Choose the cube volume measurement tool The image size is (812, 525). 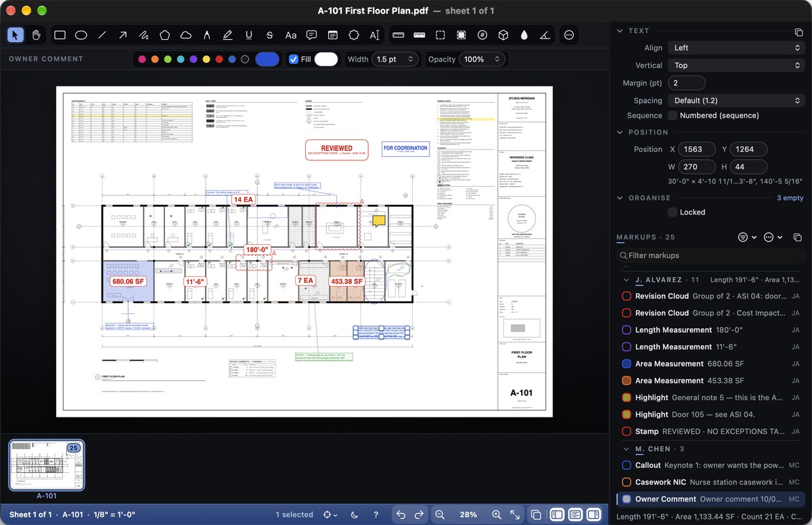pyautogui.click(x=503, y=35)
